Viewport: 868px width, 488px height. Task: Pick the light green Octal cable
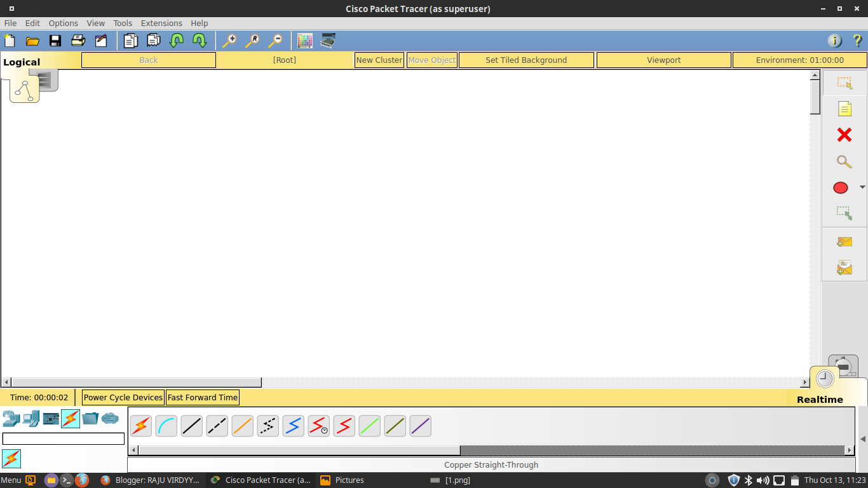click(370, 426)
